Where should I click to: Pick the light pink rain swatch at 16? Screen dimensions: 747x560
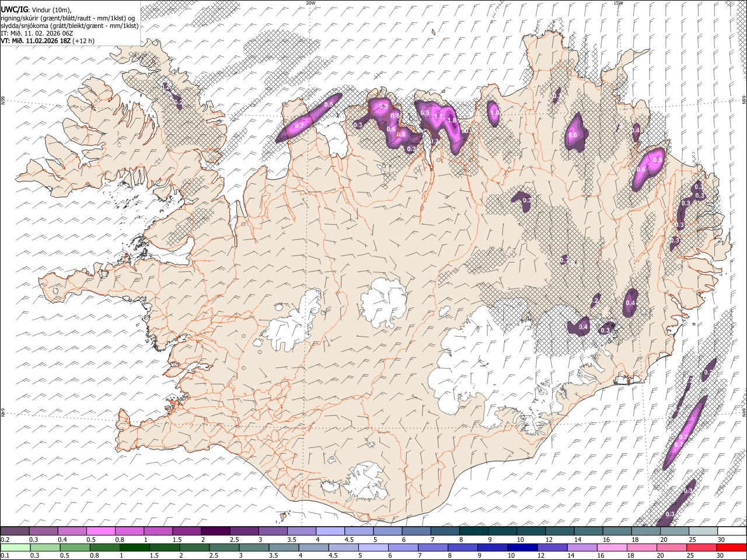point(612,548)
